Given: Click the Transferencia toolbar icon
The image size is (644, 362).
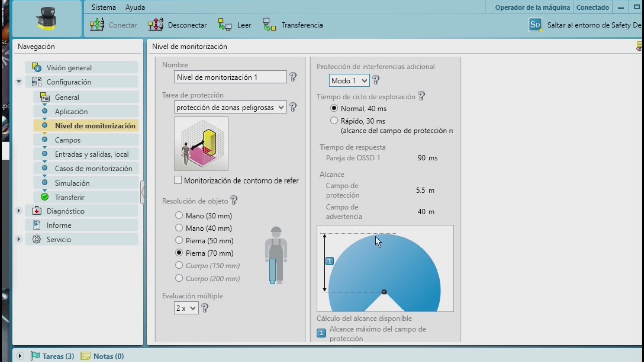Looking at the screenshot, I should click(x=269, y=25).
